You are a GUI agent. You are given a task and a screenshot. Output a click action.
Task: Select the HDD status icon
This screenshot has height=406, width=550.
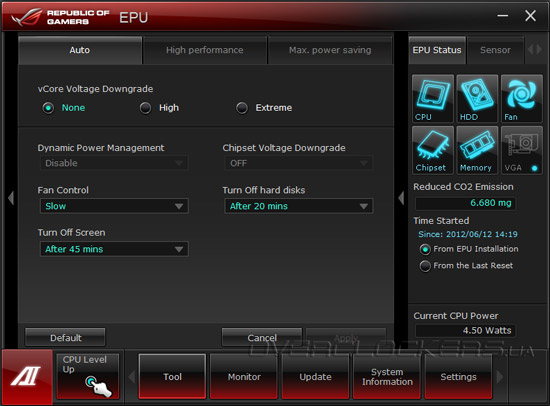(x=477, y=99)
